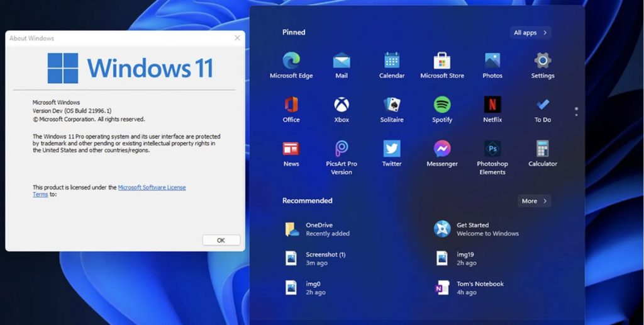Open the img19 recommended file
The image size is (644, 325).
click(456, 258)
